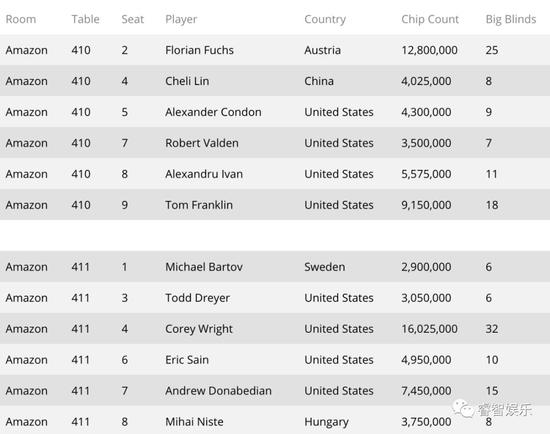This screenshot has width=550, height=434.
Task: Click the Room column header
Action: click(x=21, y=19)
